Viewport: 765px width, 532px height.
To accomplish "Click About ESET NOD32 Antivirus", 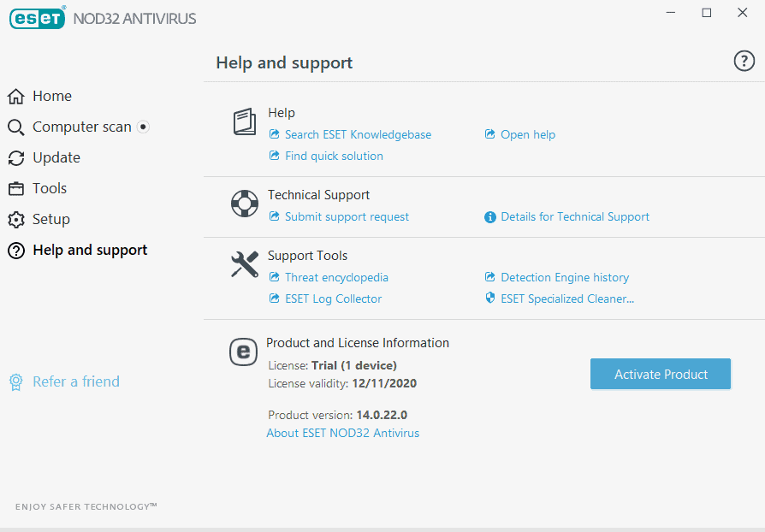I will [x=342, y=433].
